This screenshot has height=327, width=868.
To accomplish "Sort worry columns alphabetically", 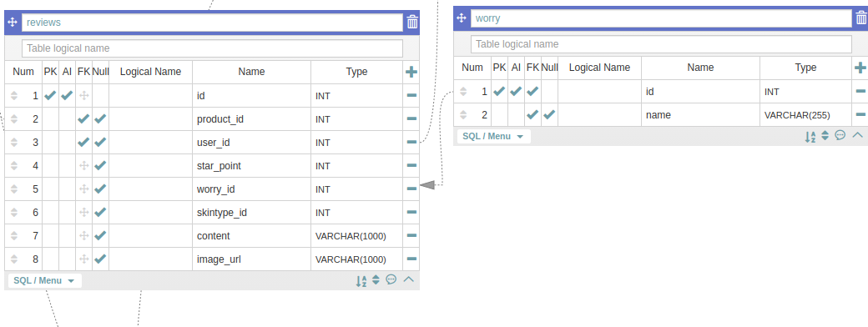I will click(x=810, y=137).
